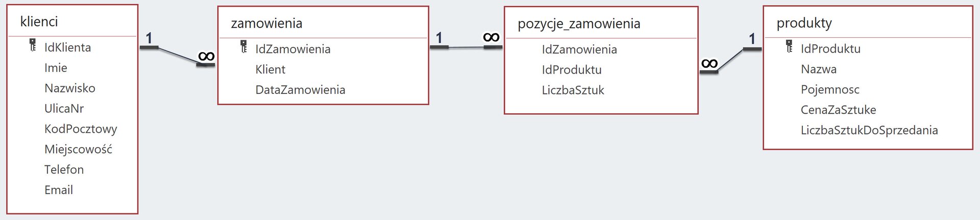Select the Nazwisko field in klienci
980x220 pixels.
[x=70, y=88]
